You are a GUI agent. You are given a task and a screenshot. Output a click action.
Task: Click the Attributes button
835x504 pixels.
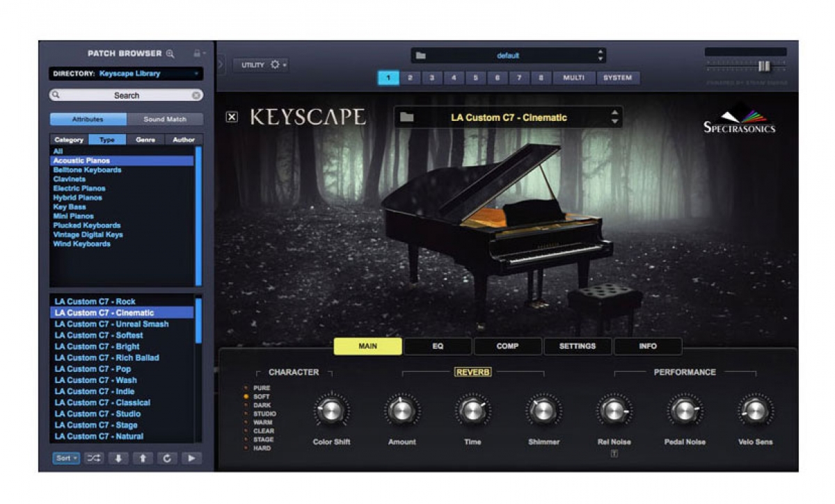tap(88, 120)
